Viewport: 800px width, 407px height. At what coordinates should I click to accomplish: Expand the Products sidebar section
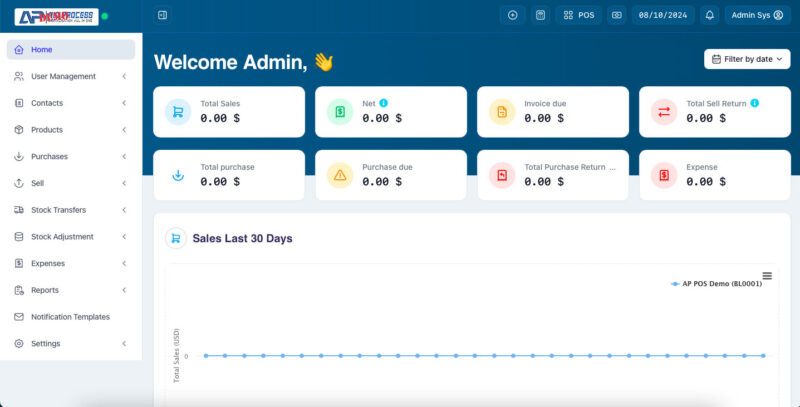click(x=70, y=130)
